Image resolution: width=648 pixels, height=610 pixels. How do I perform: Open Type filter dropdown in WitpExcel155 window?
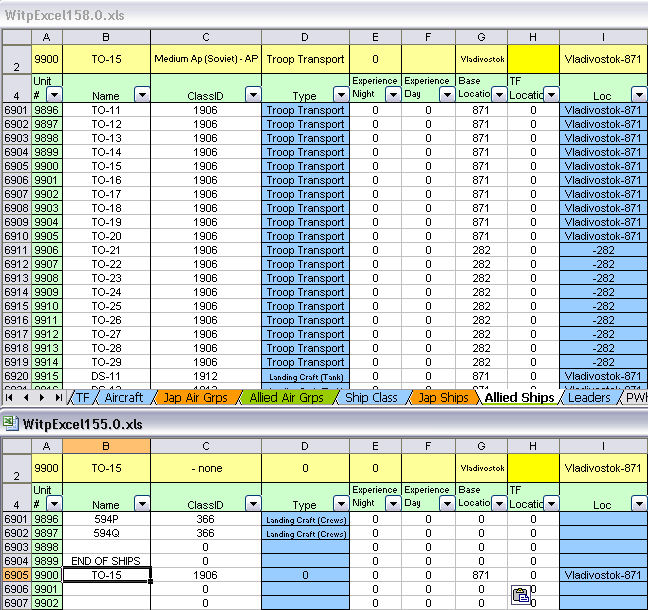point(341,504)
